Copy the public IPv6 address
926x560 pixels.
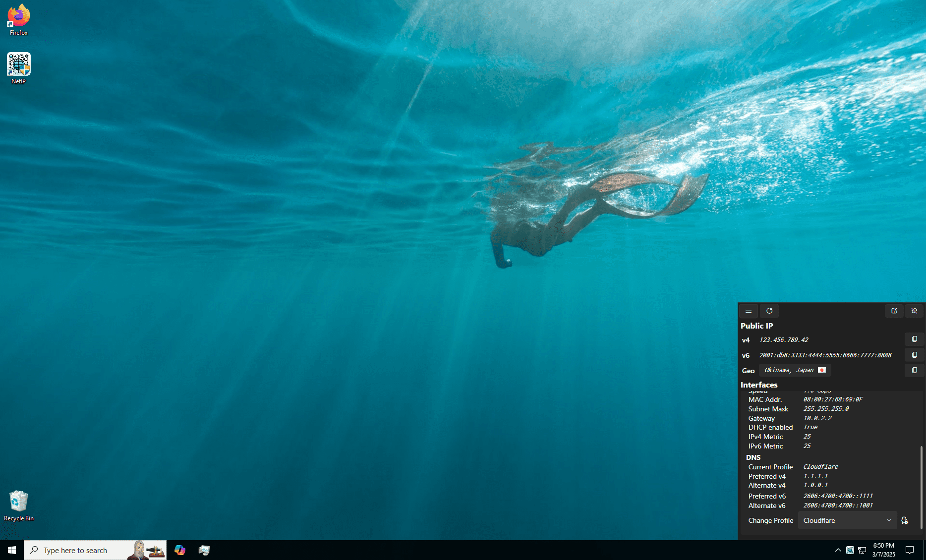[x=915, y=355]
